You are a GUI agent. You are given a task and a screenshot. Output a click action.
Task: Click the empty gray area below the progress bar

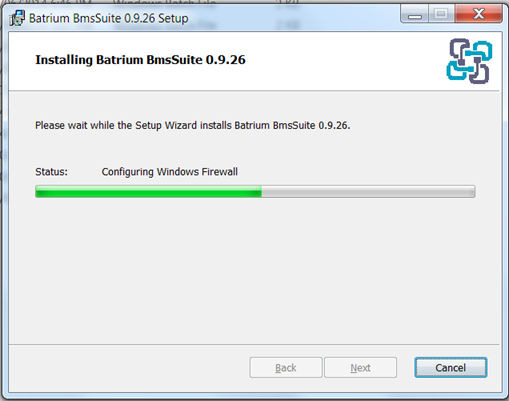(x=255, y=270)
